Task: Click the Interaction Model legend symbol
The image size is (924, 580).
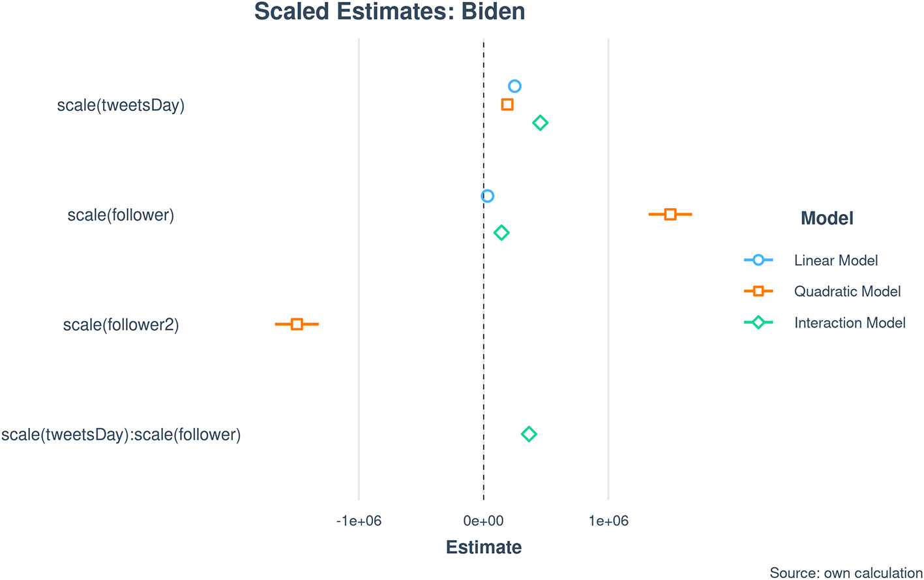Action: click(758, 322)
